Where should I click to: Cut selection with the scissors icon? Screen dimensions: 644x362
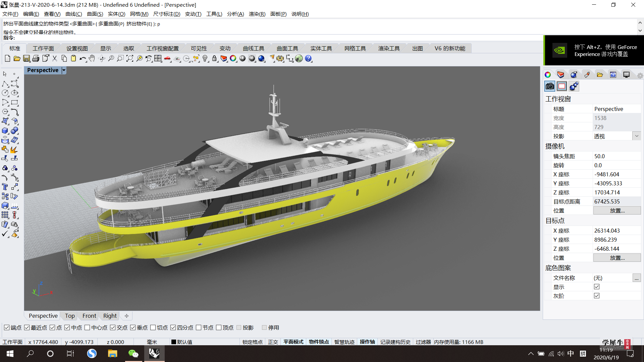point(55,59)
